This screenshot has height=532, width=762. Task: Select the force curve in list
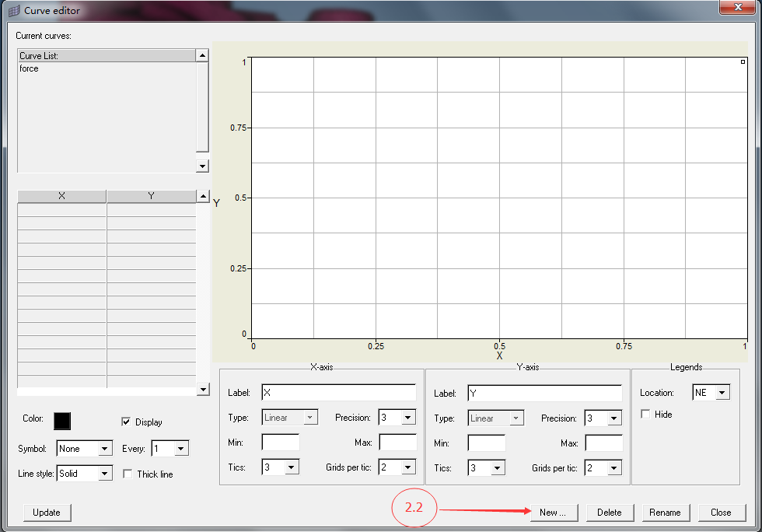pos(30,68)
